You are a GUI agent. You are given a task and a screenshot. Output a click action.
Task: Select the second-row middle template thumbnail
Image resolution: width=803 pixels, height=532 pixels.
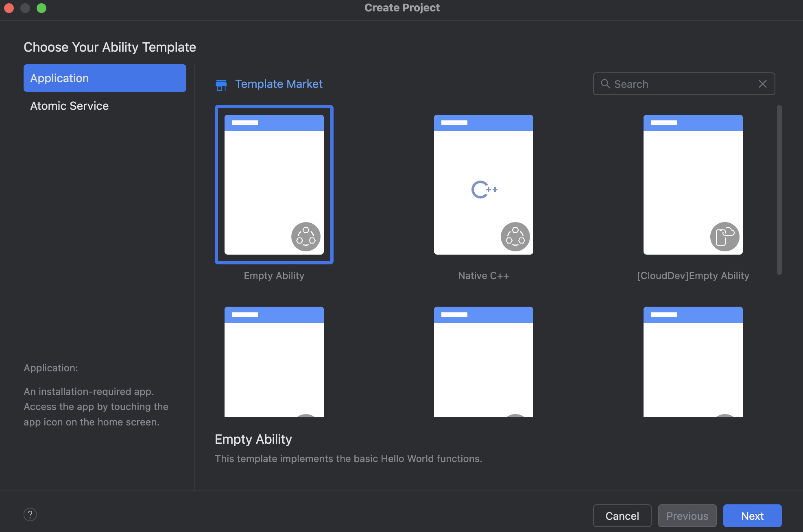tap(483, 362)
